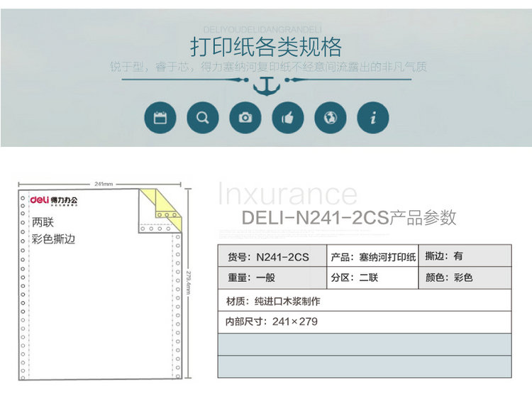532x411 pixels.
Task: Click the 两联 label on the paper
Action: [43, 222]
